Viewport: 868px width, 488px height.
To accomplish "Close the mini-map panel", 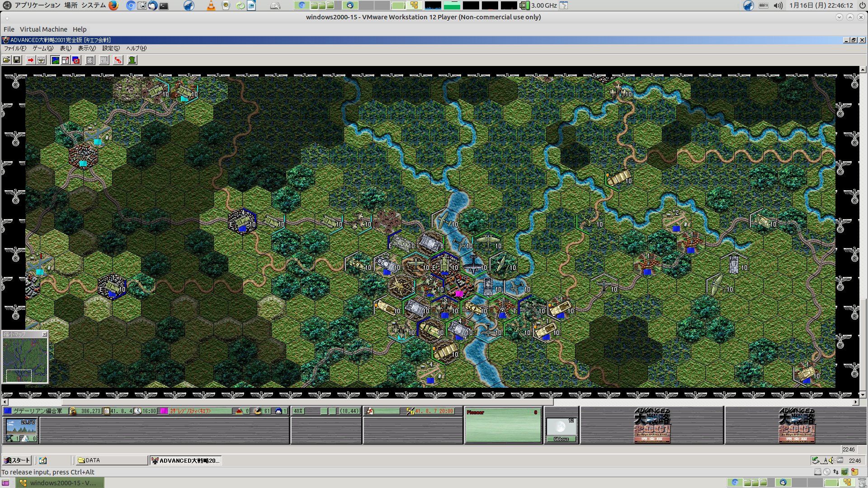I will (x=44, y=334).
